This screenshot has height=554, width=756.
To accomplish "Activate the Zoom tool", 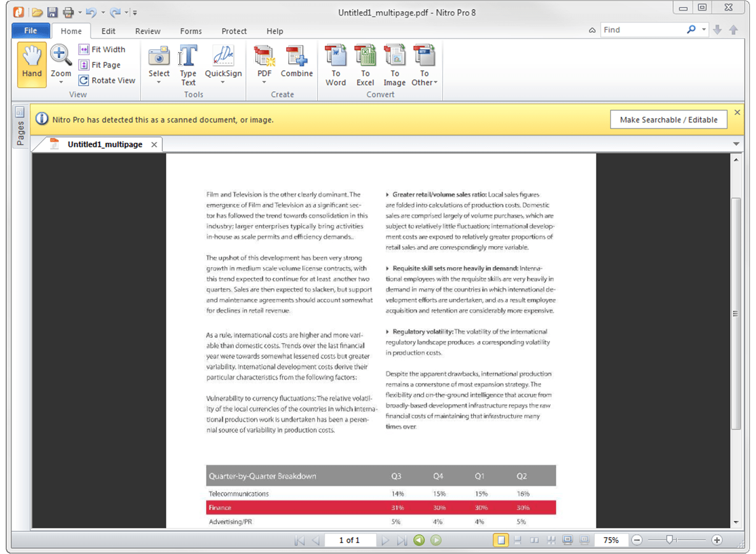I will [60, 58].
